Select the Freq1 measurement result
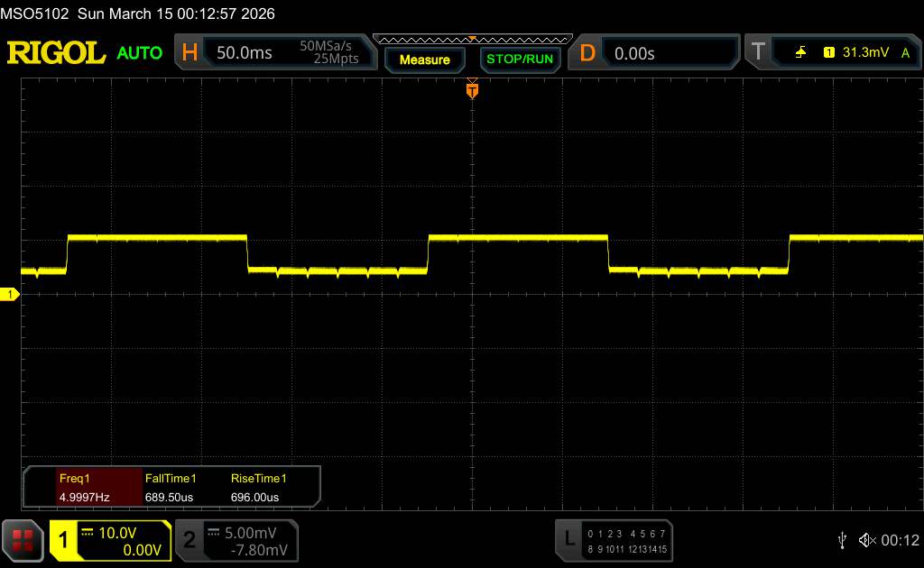 point(83,488)
